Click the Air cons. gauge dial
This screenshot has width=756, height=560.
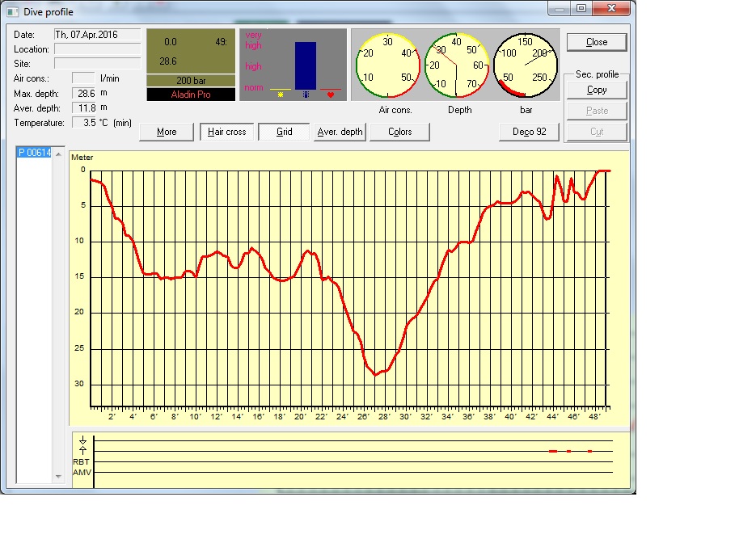pos(387,65)
